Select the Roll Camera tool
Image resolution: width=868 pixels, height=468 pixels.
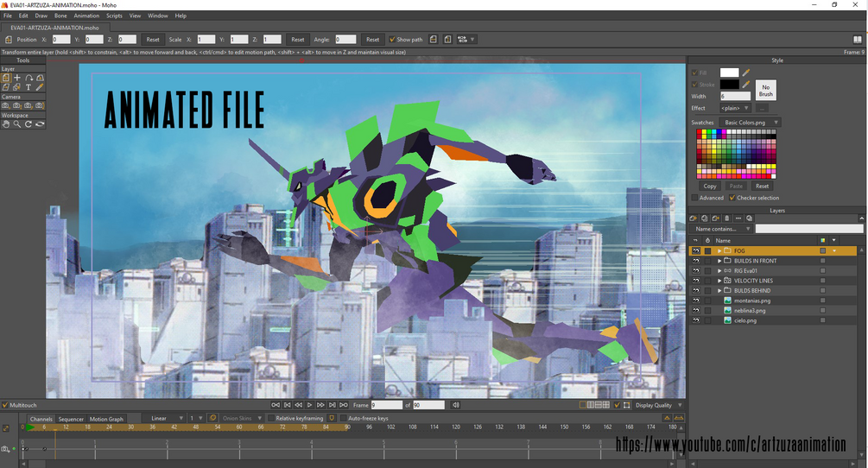point(29,105)
